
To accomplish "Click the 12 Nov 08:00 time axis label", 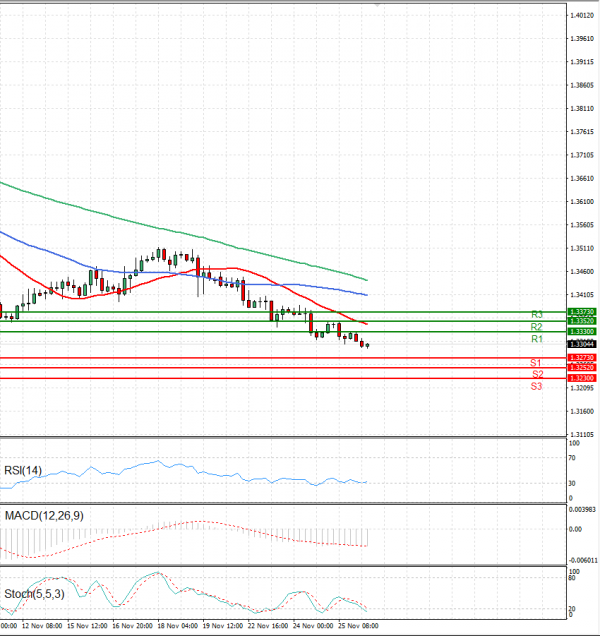I will coord(42,628).
